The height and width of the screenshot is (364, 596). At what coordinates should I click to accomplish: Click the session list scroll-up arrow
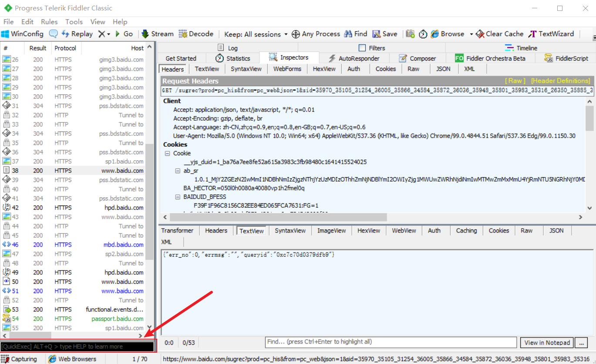149,47
